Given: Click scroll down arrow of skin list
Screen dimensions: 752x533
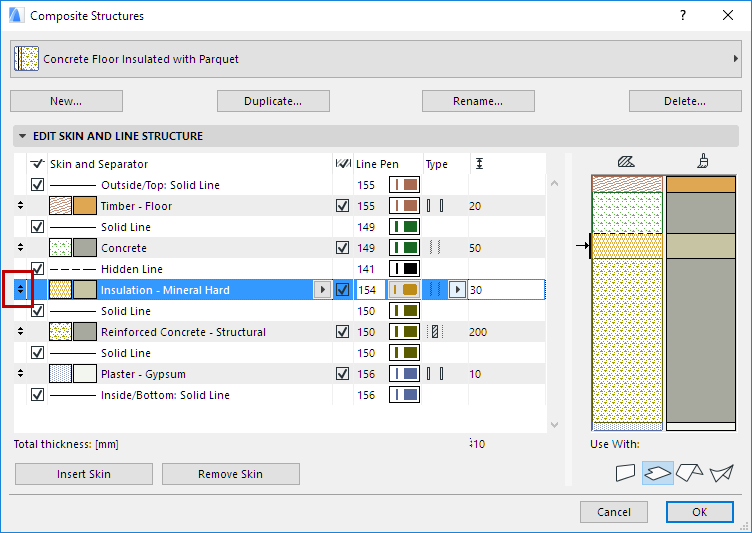Looking at the screenshot, I should click(x=554, y=425).
